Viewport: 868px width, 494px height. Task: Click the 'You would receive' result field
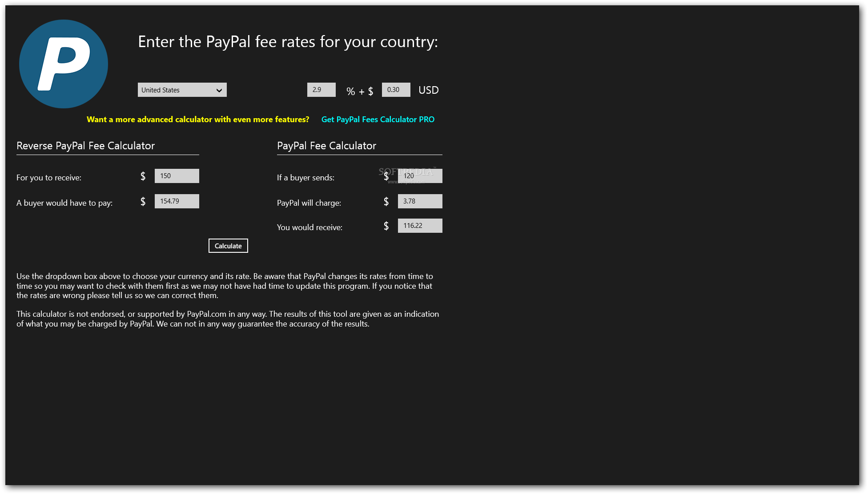tap(420, 226)
